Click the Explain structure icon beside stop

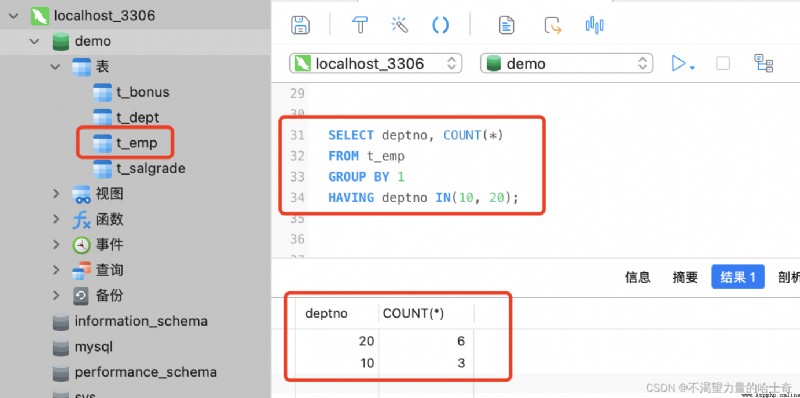(x=763, y=63)
